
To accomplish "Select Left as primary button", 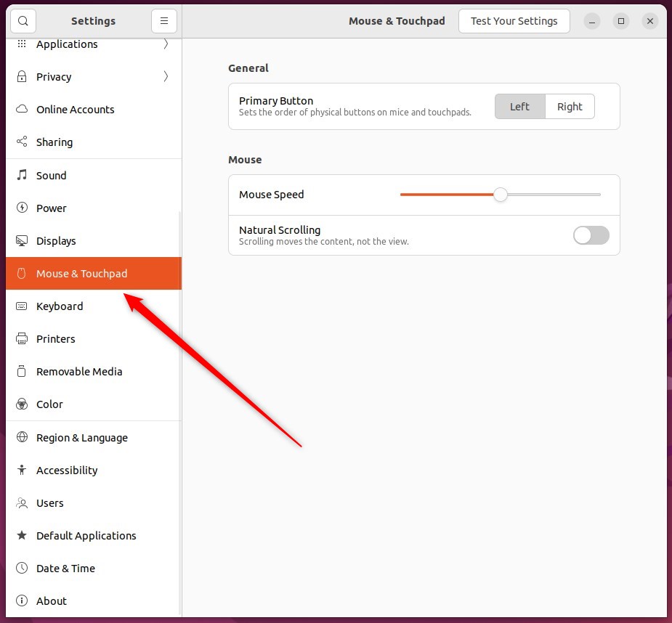I will pyautogui.click(x=519, y=106).
